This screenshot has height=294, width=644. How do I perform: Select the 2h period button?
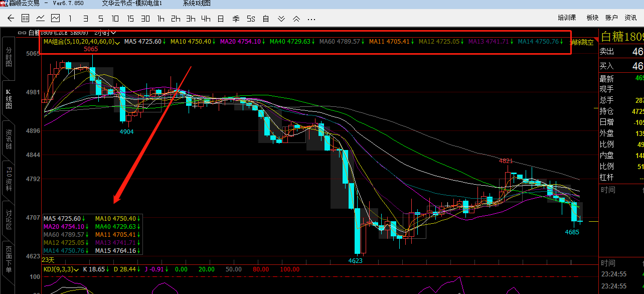[x=176, y=19]
